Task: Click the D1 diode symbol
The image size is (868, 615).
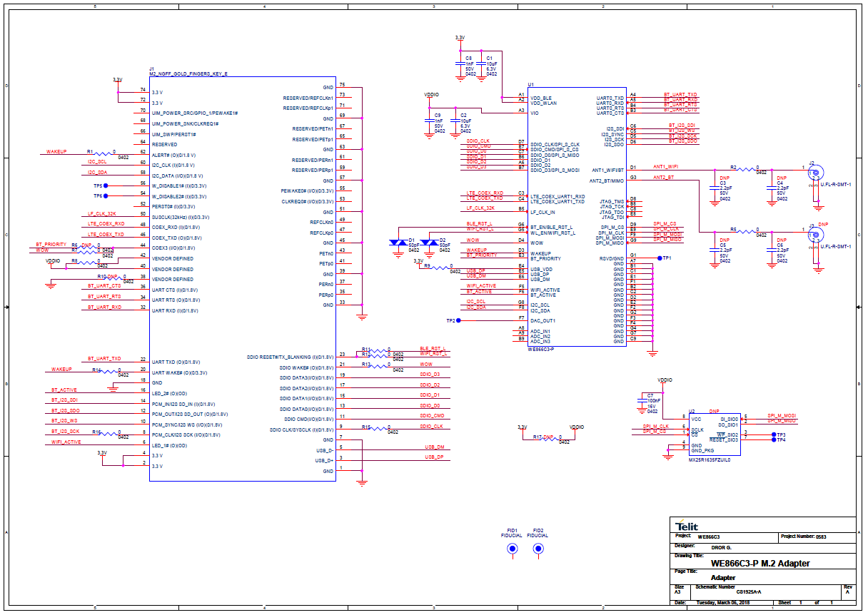Action: tap(397, 243)
